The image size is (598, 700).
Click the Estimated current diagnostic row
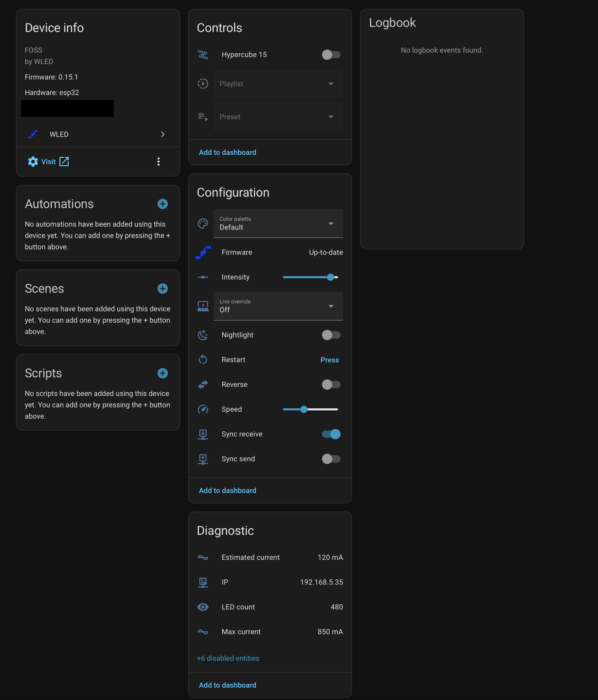pyautogui.click(x=270, y=558)
